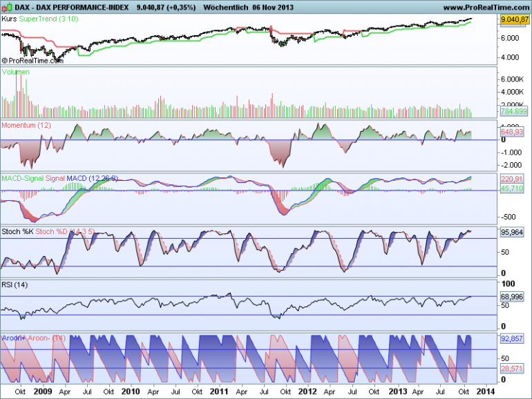This screenshot has height=399, width=532.
Task: Click the 45,710 MACD histogram value tag
Action: tap(512, 188)
